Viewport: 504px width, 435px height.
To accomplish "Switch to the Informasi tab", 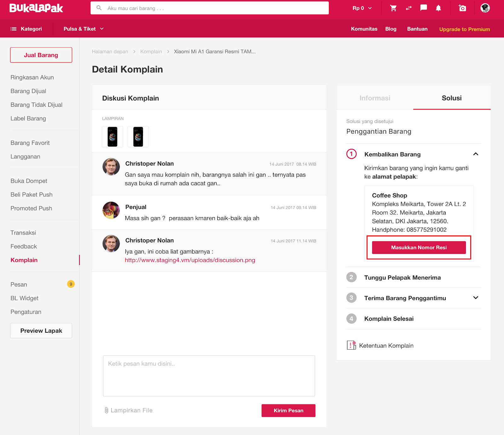I will click(375, 98).
